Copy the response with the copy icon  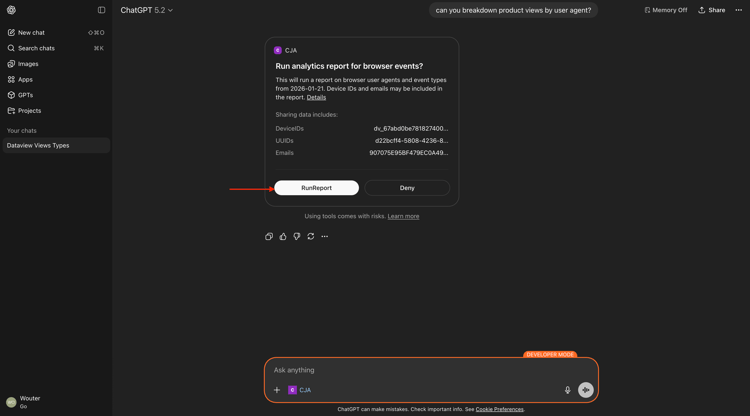269,236
